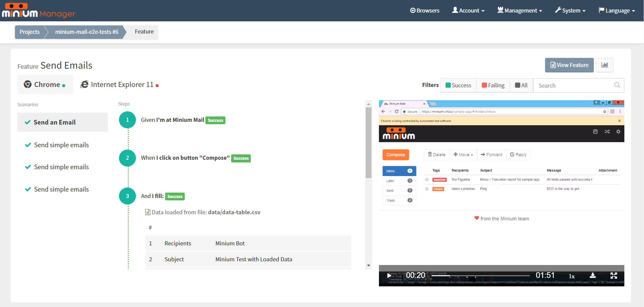Enter fullscreen video mode
The image size is (644, 307).
tap(614, 276)
